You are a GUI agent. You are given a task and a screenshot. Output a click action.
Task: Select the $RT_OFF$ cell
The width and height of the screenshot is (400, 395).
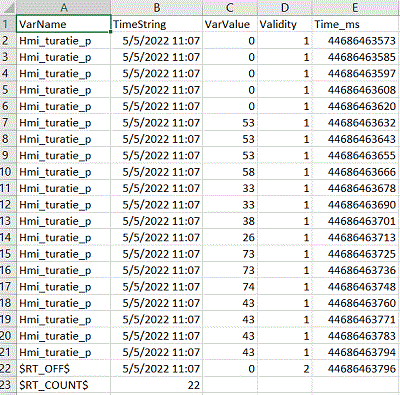pyautogui.click(x=63, y=369)
